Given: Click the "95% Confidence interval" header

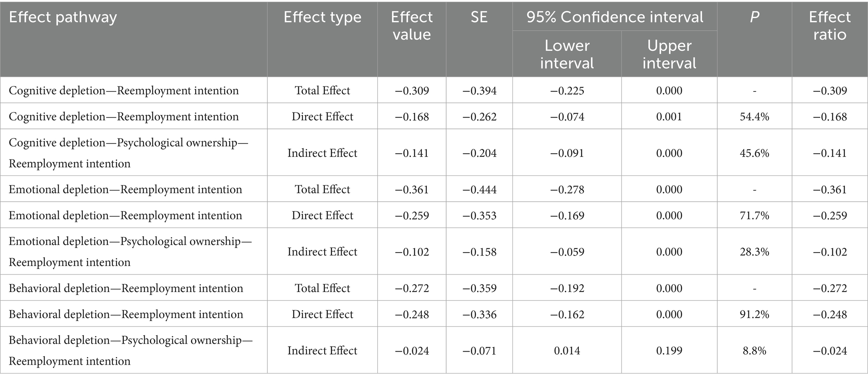Looking at the screenshot, I should pyautogui.click(x=614, y=17).
